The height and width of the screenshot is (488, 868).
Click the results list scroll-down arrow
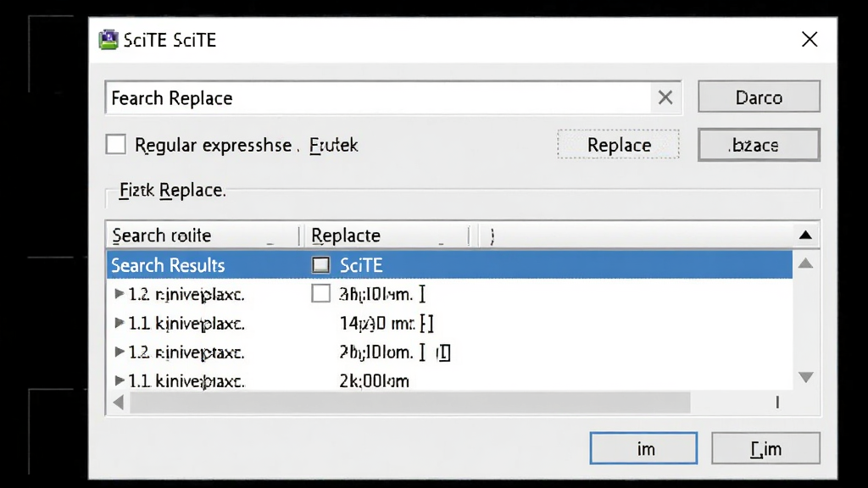806,377
